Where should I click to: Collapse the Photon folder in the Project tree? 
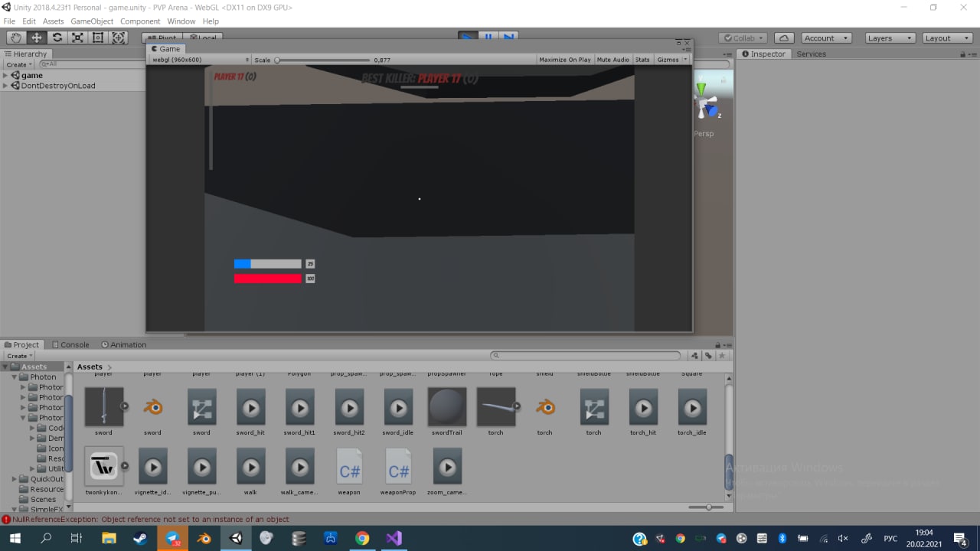click(15, 377)
